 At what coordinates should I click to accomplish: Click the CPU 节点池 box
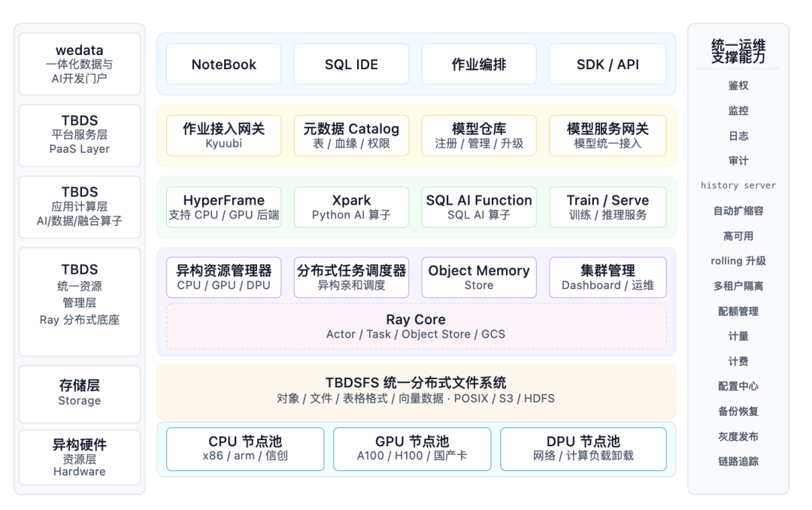(x=245, y=449)
